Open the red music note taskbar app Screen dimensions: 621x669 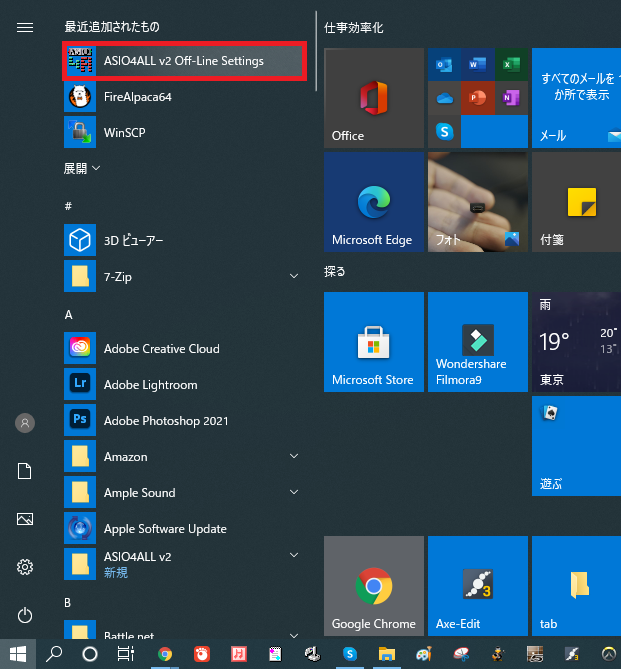pyautogui.click(x=239, y=654)
